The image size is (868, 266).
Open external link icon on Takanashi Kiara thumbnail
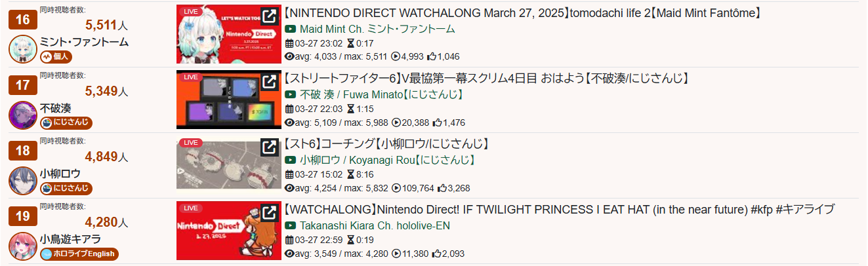click(x=270, y=213)
